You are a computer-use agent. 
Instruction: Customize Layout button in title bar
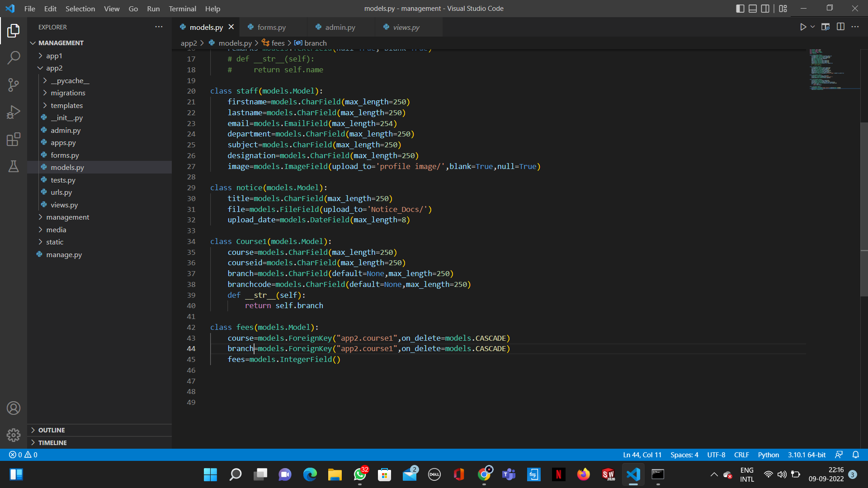(783, 9)
